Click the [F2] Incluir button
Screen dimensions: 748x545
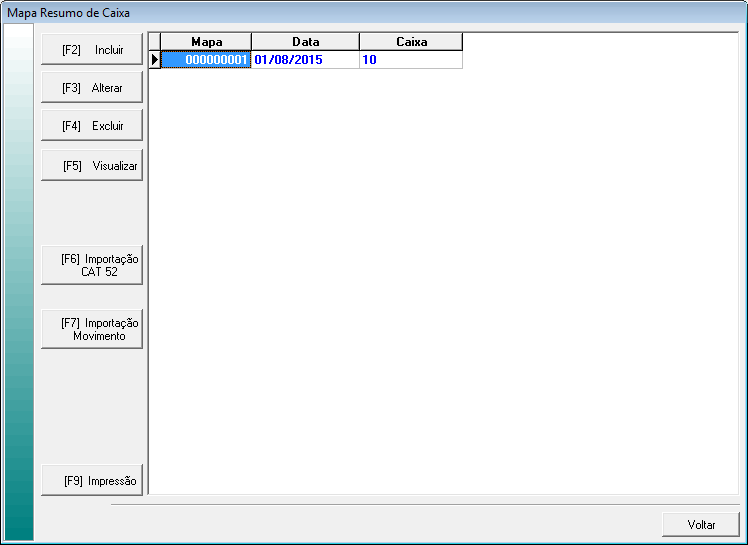pyautogui.click(x=92, y=50)
